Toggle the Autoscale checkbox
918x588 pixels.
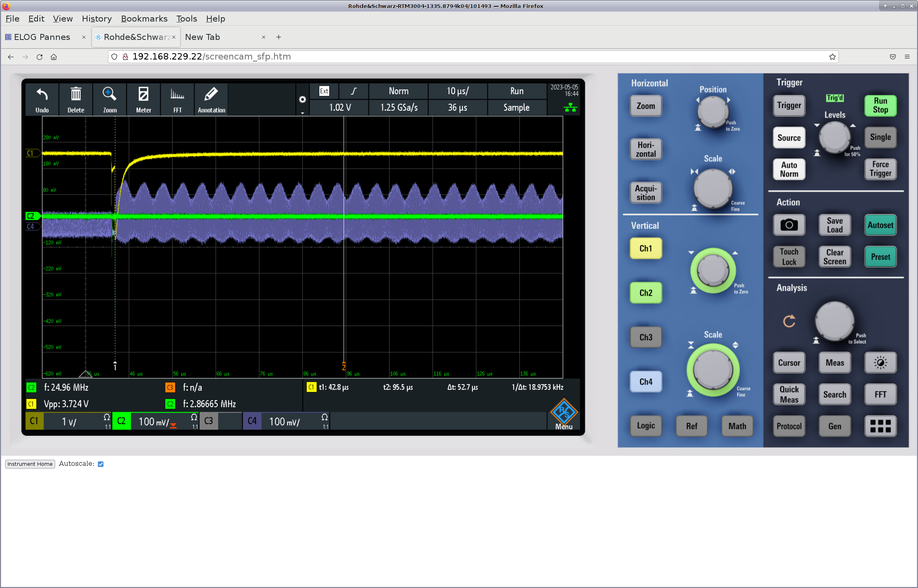pos(101,464)
